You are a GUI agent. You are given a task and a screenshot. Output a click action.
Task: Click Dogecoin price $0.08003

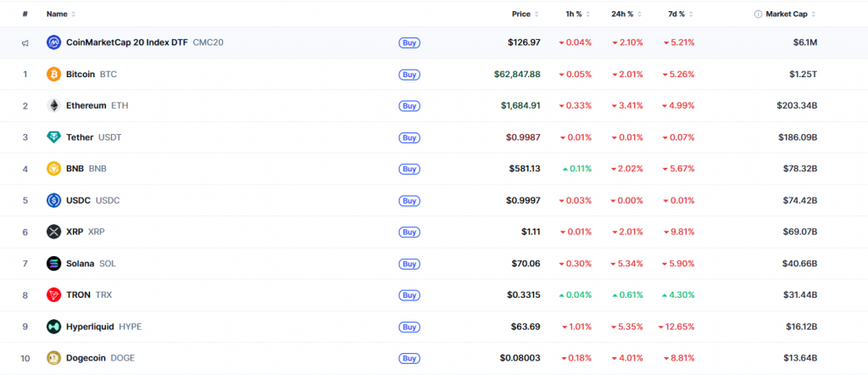520,358
